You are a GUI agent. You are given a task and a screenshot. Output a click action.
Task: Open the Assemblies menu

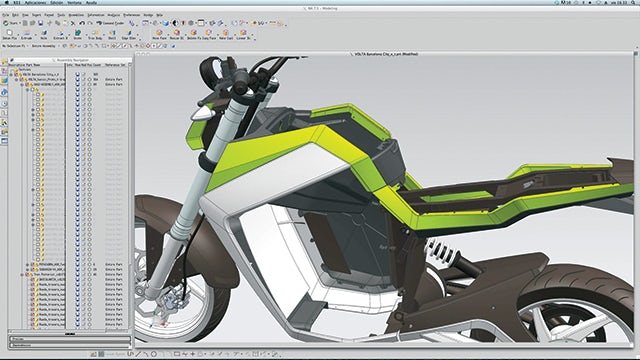76,15
